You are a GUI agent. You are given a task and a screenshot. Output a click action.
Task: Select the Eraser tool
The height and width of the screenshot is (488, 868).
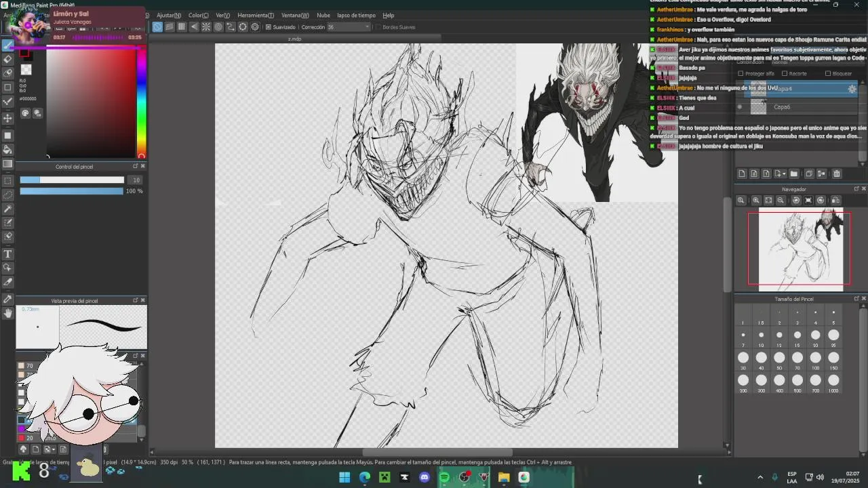click(x=8, y=59)
